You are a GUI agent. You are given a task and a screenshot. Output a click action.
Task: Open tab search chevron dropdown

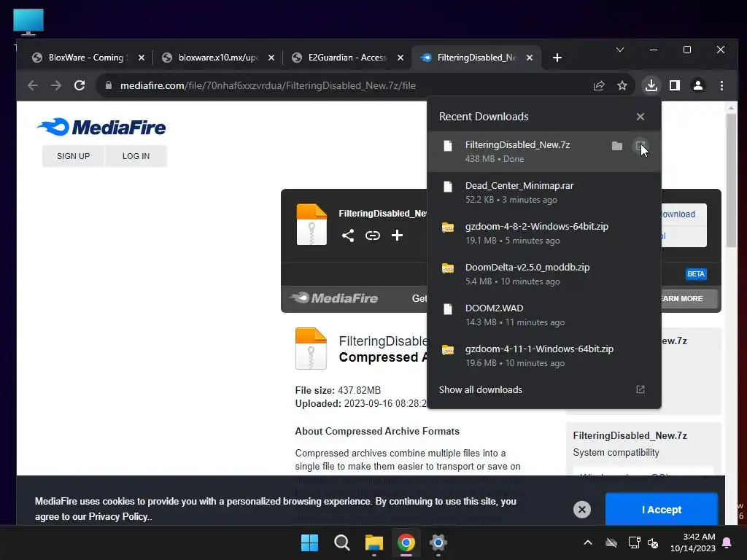click(620, 50)
